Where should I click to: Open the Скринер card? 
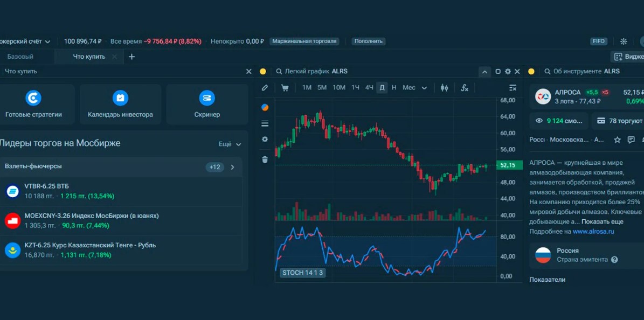click(x=207, y=104)
